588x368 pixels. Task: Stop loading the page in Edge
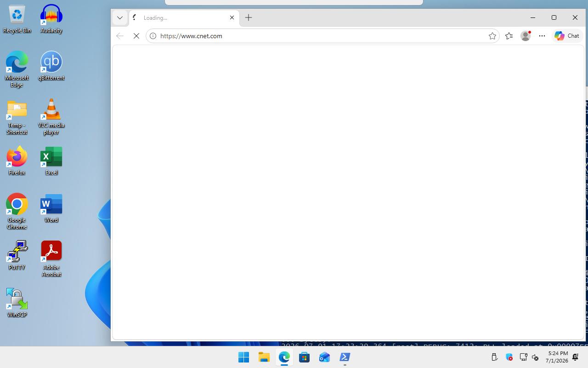pos(136,36)
